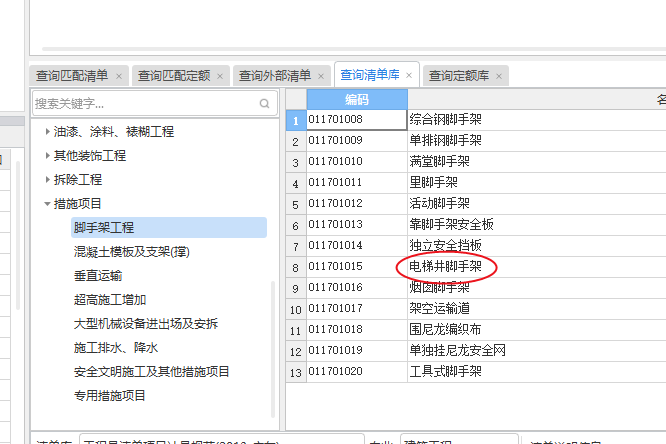Image resolution: width=666 pixels, height=444 pixels.
Task: Close the 查询匹配定额 tab
Action: 220,76
